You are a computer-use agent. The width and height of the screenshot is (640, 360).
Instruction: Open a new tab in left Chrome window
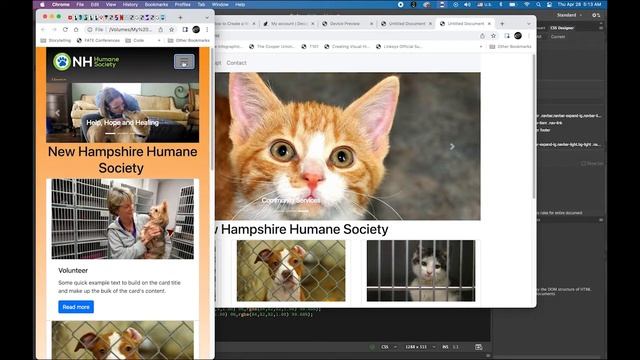180,18
